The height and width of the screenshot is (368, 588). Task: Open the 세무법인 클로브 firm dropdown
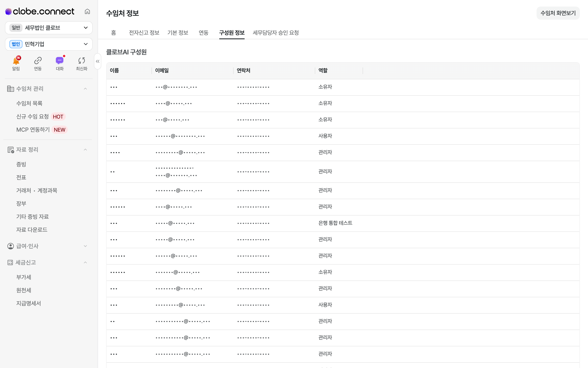[x=49, y=28]
